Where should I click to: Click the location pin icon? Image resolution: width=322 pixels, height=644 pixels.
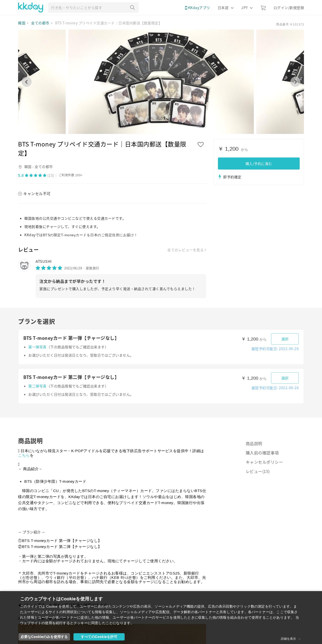[20, 167]
